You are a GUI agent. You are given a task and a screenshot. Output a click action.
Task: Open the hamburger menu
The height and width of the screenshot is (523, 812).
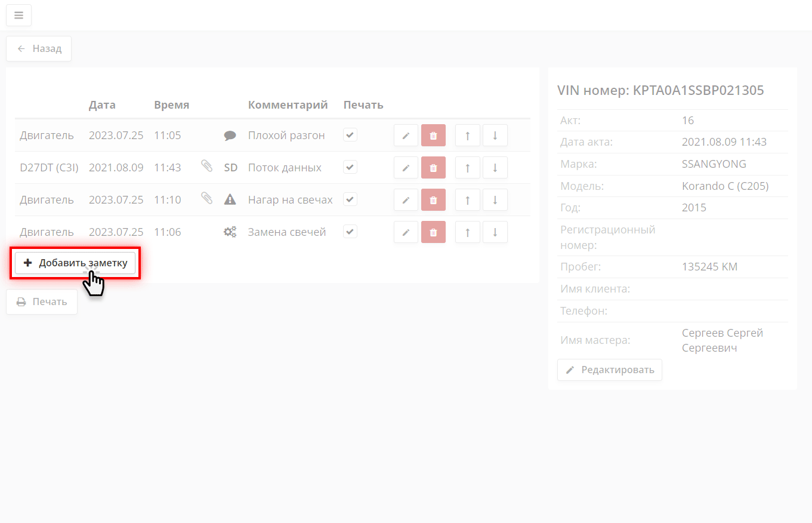(x=18, y=16)
